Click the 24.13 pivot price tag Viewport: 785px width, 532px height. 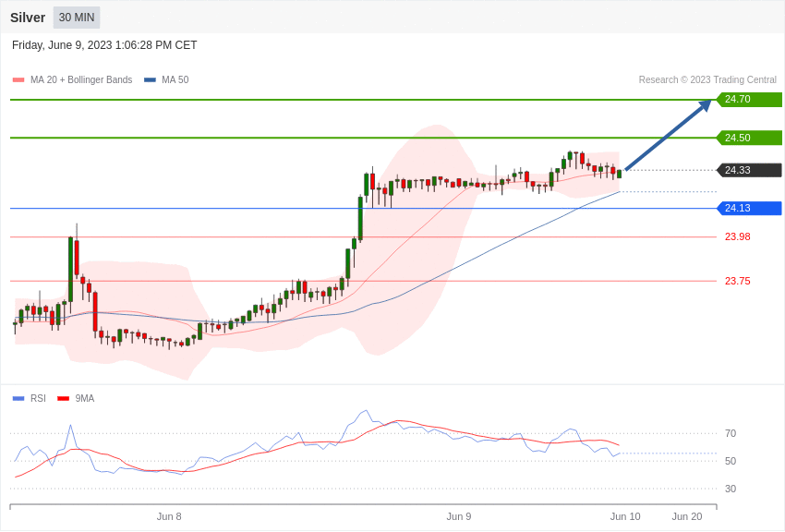point(749,208)
